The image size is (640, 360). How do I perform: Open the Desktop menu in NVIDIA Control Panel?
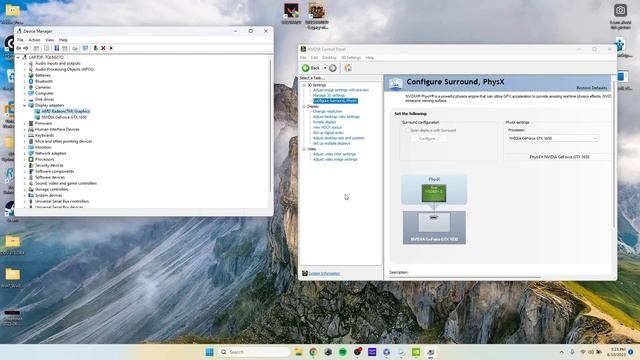(329, 58)
